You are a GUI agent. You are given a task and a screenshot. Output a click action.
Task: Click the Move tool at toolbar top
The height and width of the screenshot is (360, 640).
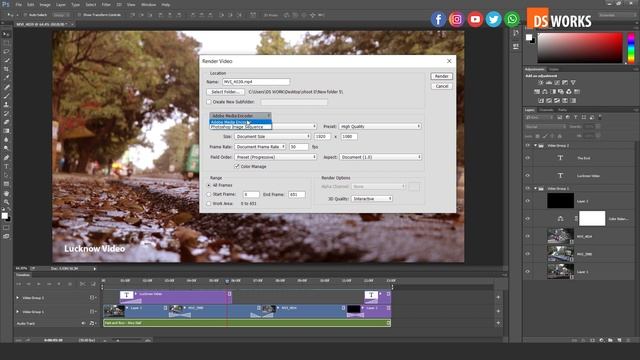pyautogui.click(x=6, y=34)
